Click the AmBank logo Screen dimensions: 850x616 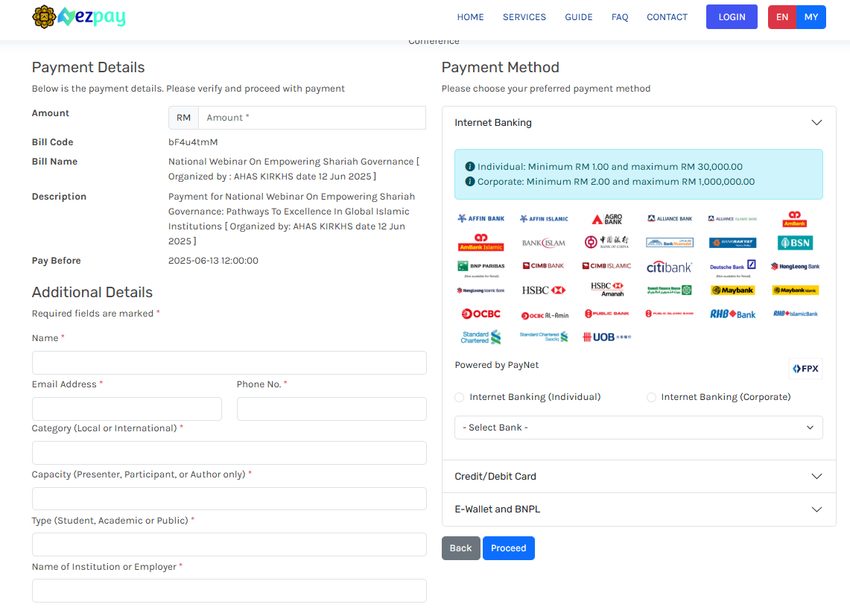[x=795, y=219]
